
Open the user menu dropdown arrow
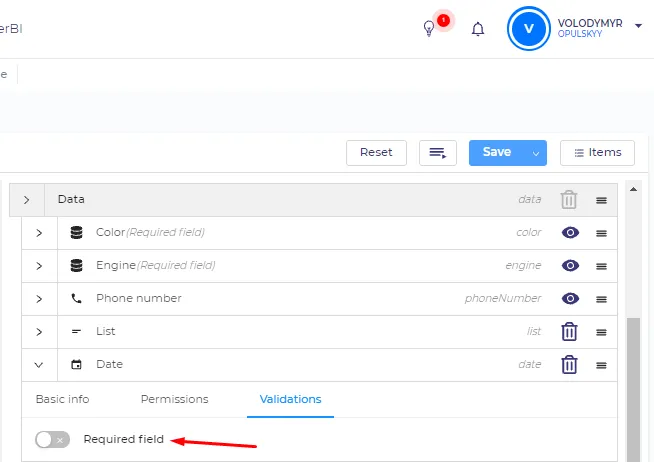638,26
